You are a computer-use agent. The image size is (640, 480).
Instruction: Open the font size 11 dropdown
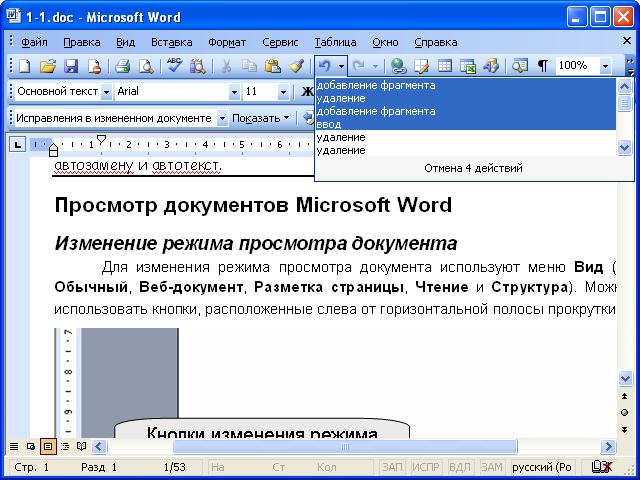[283, 92]
